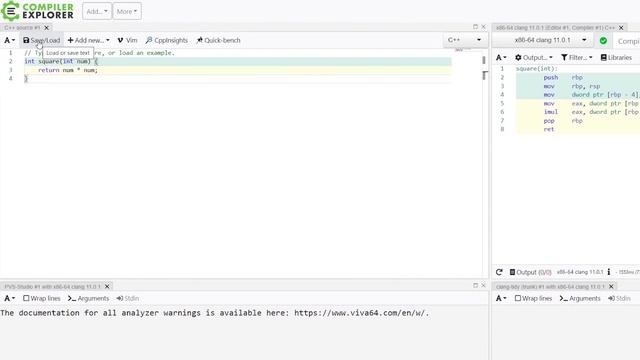Open the More dropdown in header
This screenshot has height=360, width=640.
(127, 11)
